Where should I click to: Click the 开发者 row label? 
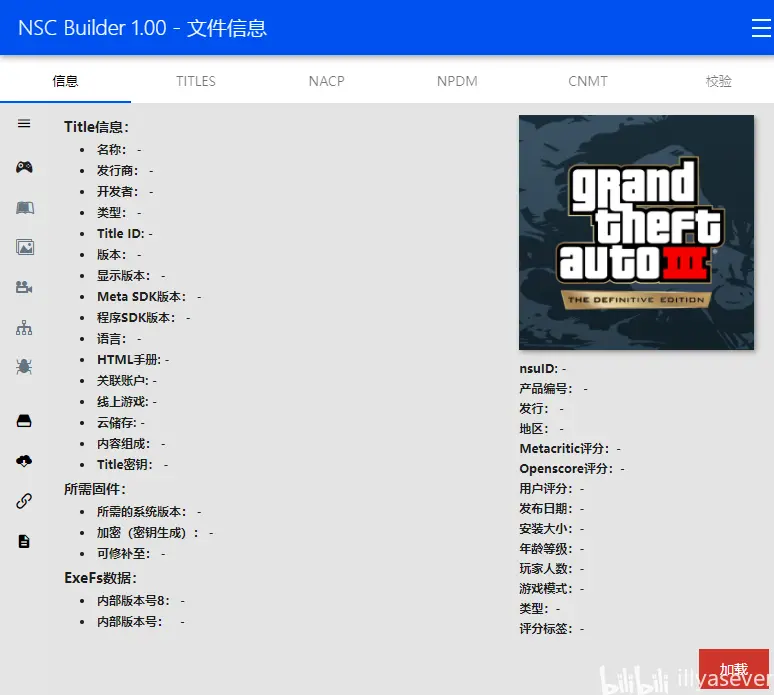tap(117, 192)
